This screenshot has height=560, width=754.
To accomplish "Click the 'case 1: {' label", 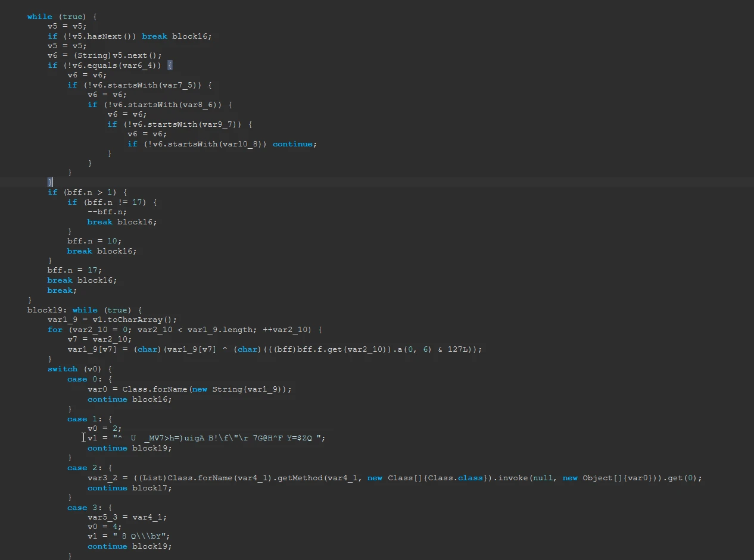I will click(89, 419).
